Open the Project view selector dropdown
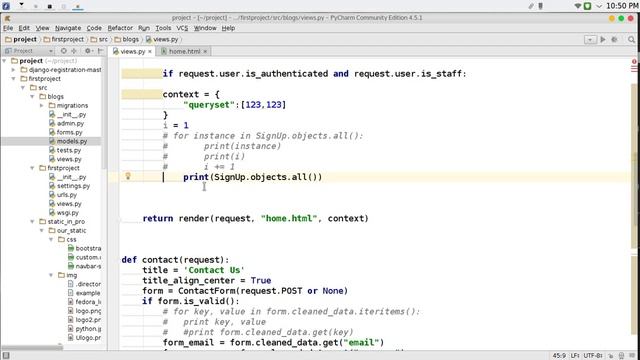Screen dimensions: 640x360 [29, 51]
